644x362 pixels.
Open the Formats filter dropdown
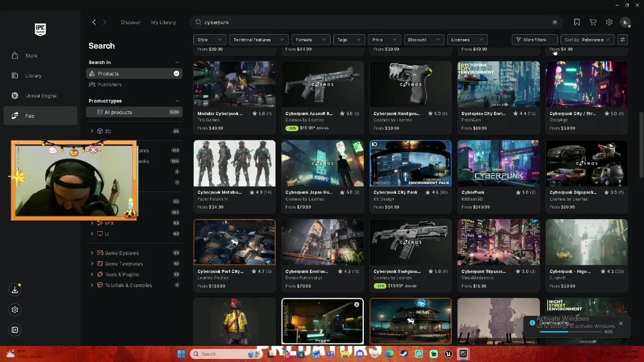tap(310, 40)
